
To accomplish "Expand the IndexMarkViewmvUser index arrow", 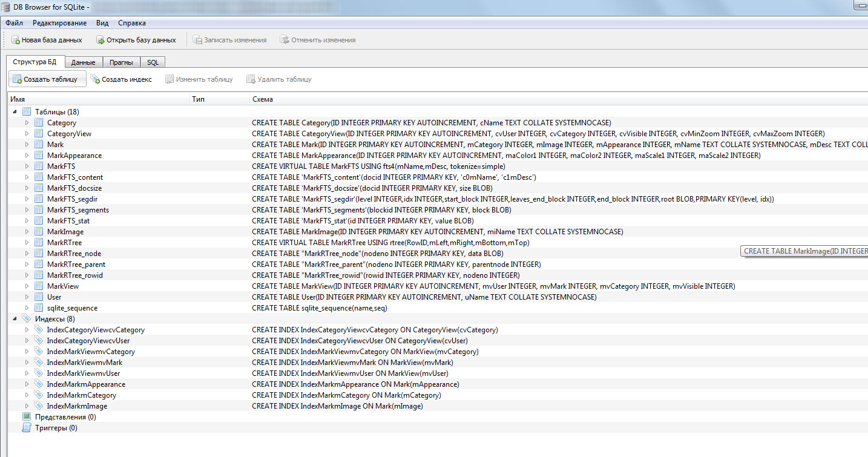I will coord(27,373).
